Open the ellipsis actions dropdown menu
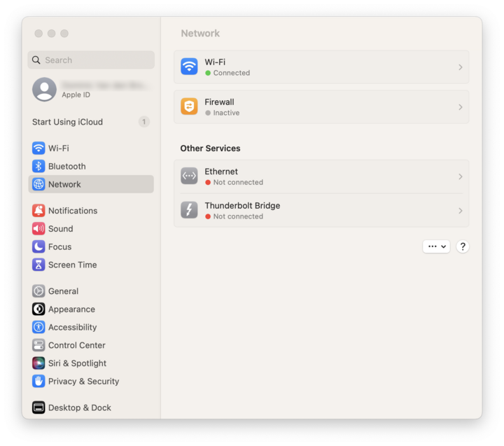The image size is (504, 446). [436, 246]
